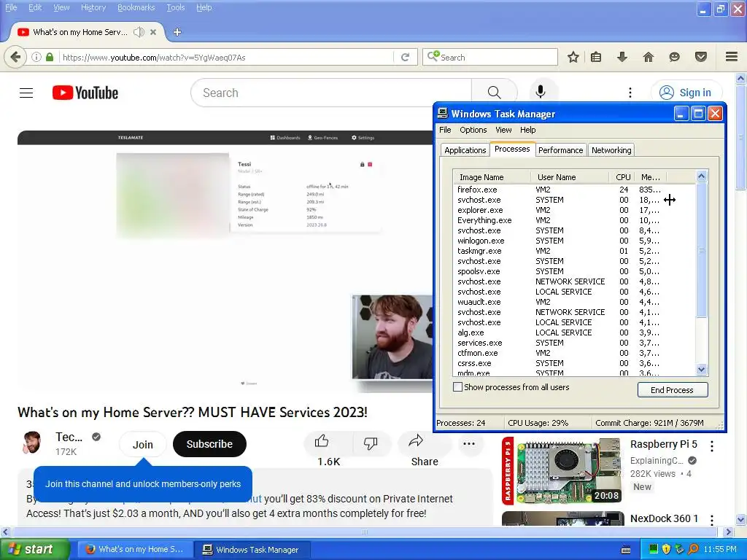
Task: Sort by Image Name column header
Action: coord(492,177)
